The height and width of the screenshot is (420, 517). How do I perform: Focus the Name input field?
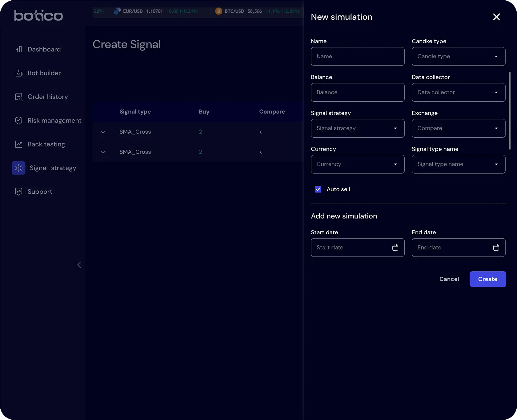point(358,56)
